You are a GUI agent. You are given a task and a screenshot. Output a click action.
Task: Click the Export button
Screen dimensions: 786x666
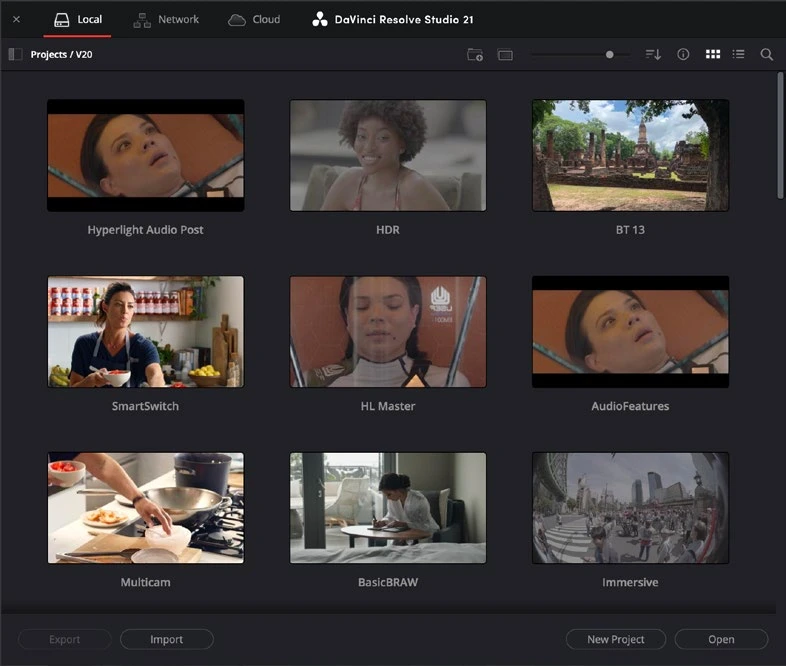[65, 639]
